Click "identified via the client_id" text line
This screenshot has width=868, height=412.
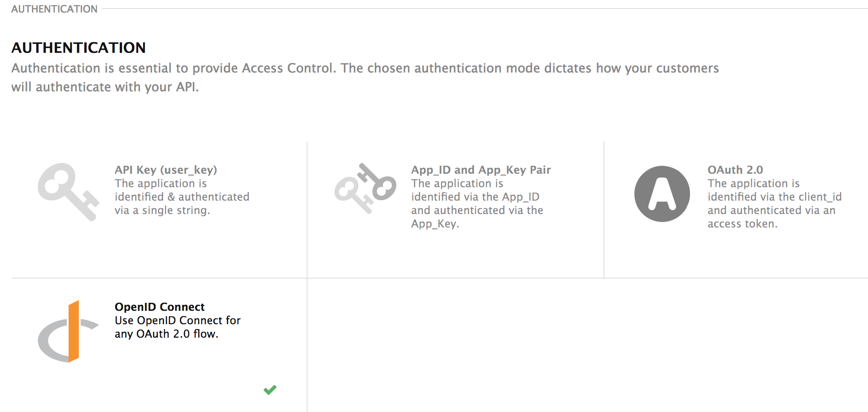coord(774,197)
